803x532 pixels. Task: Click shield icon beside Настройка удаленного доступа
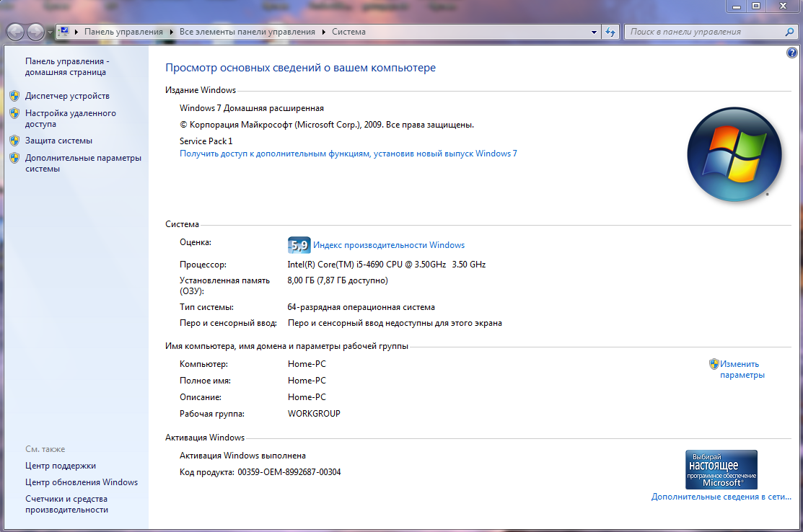coord(14,113)
